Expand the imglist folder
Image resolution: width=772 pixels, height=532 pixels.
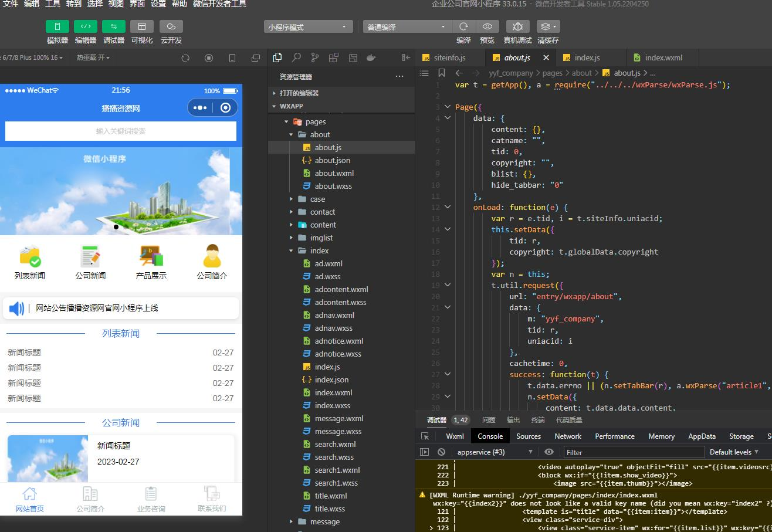point(341,238)
